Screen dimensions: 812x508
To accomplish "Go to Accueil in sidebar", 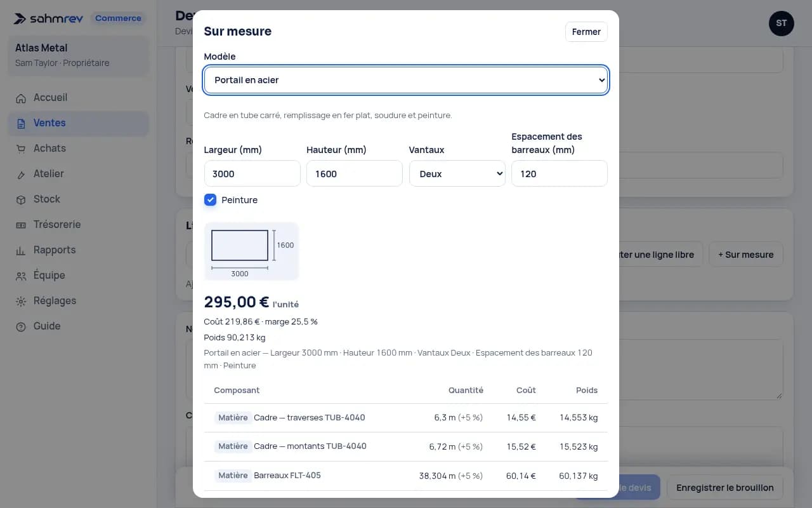I will click(x=79, y=98).
